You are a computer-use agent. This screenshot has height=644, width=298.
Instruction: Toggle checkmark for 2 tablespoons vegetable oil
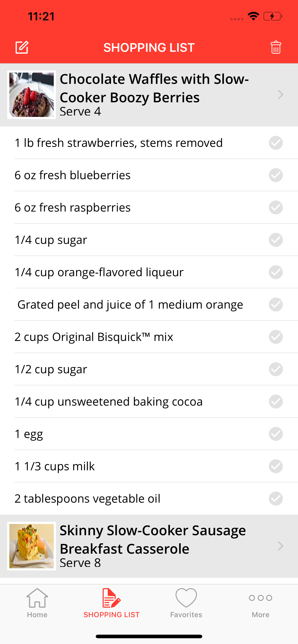(x=276, y=499)
